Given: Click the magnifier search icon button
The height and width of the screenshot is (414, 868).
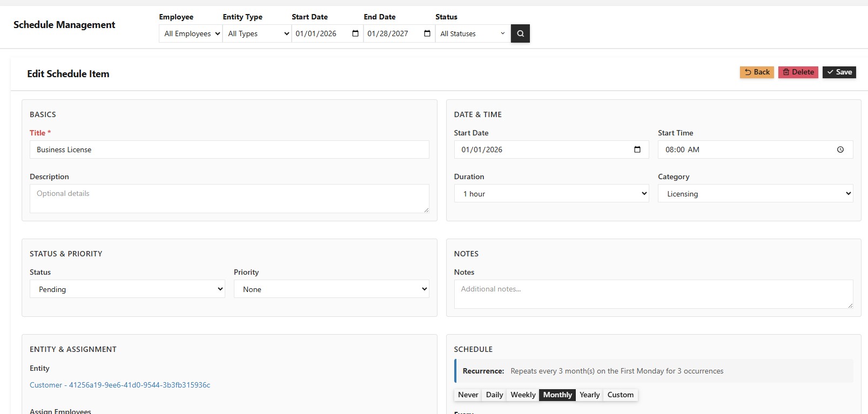Looking at the screenshot, I should (520, 33).
